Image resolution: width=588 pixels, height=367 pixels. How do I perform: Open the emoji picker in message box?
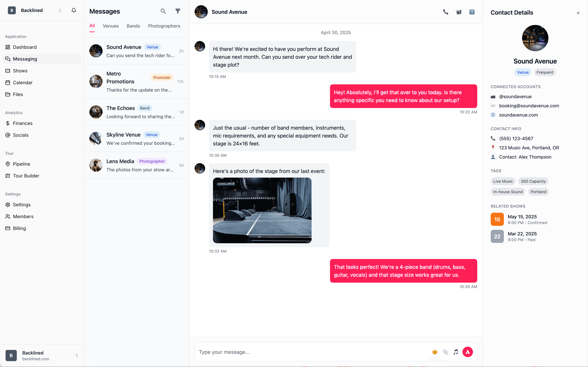click(435, 352)
